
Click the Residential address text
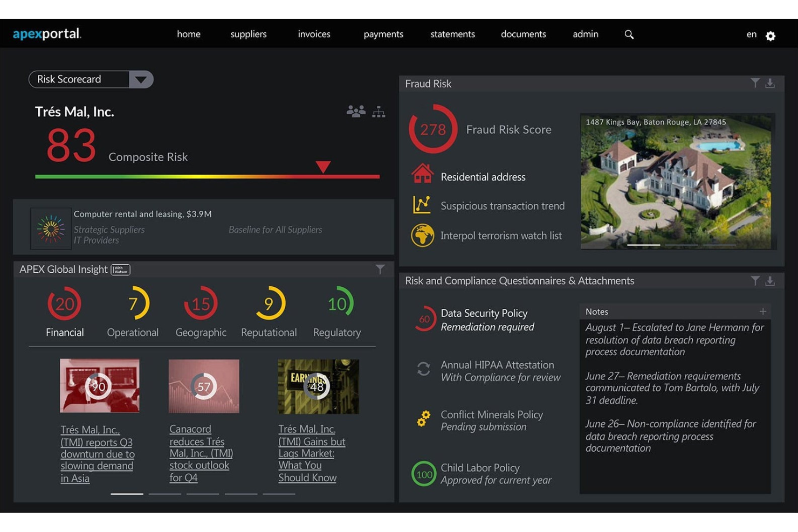click(x=483, y=177)
